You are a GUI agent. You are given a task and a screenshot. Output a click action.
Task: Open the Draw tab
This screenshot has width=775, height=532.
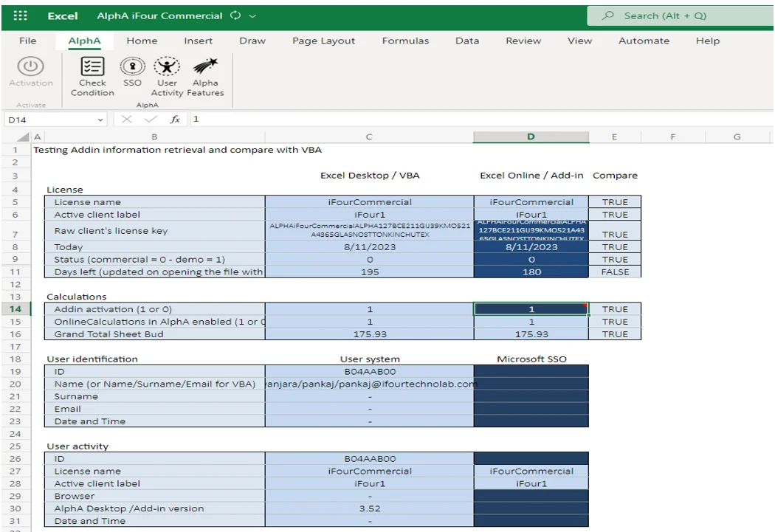tap(252, 41)
